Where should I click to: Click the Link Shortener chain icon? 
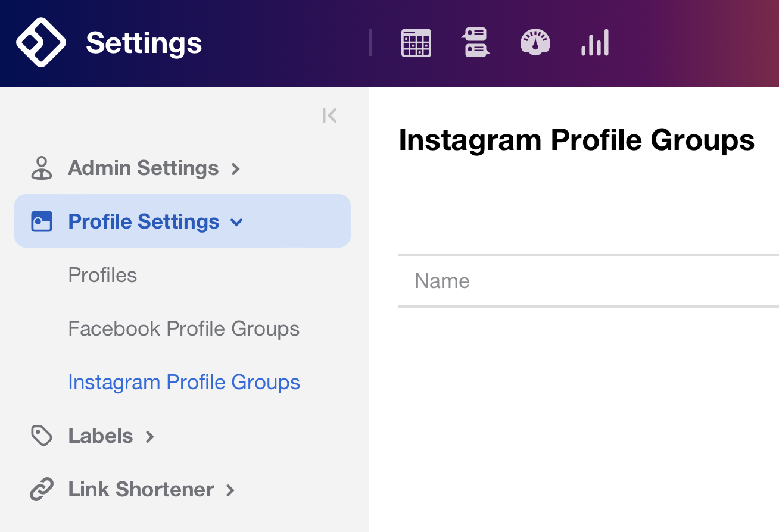coord(42,489)
